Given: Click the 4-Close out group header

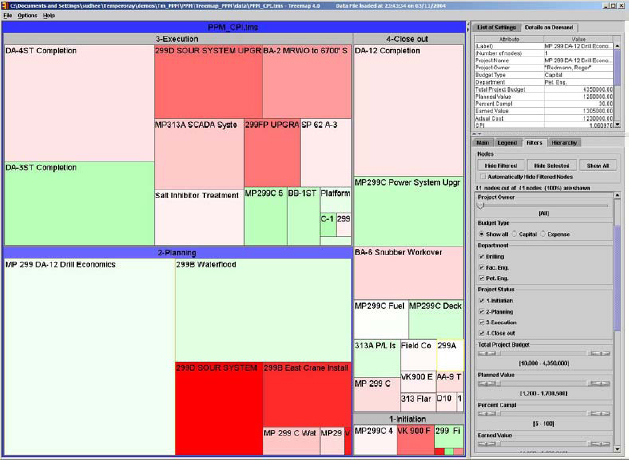Looking at the screenshot, I should tap(408, 39).
